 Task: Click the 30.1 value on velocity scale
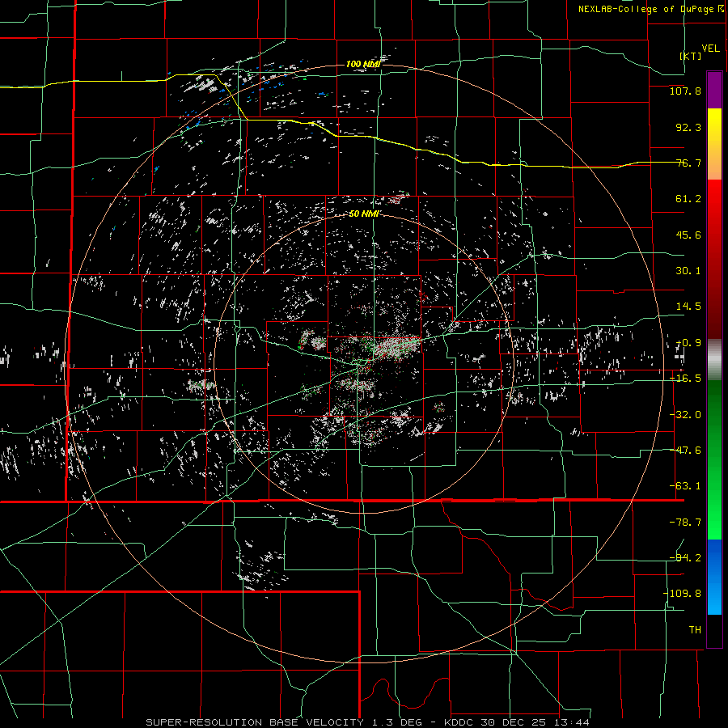pyautogui.click(x=688, y=271)
